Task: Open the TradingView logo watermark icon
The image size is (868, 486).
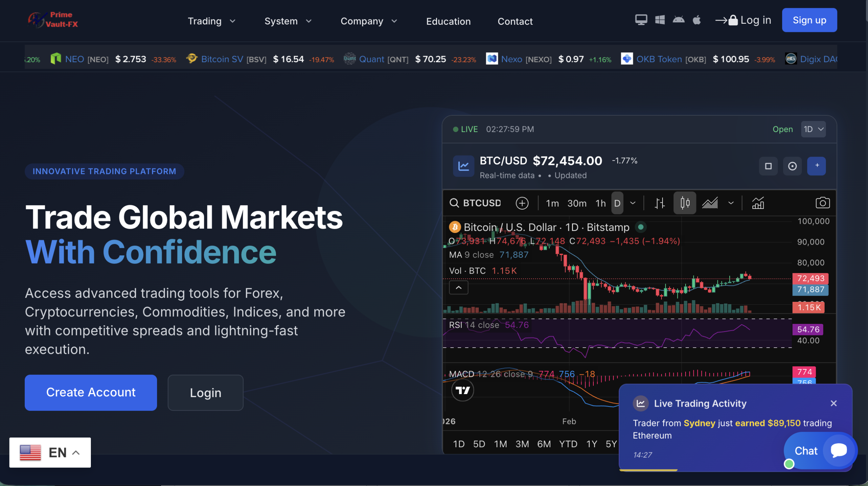Action: click(x=463, y=390)
